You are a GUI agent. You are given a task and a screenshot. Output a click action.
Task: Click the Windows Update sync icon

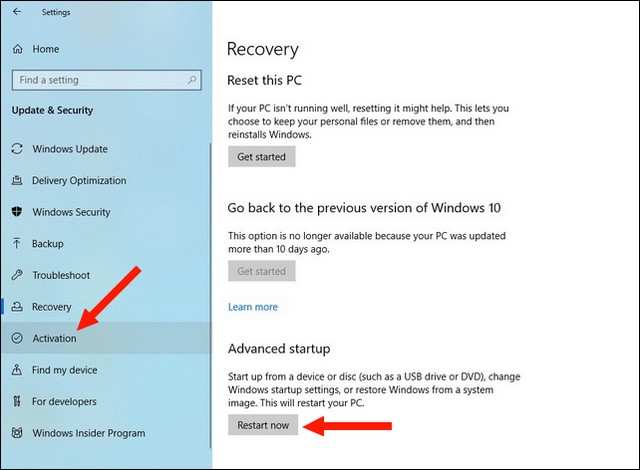(x=17, y=149)
